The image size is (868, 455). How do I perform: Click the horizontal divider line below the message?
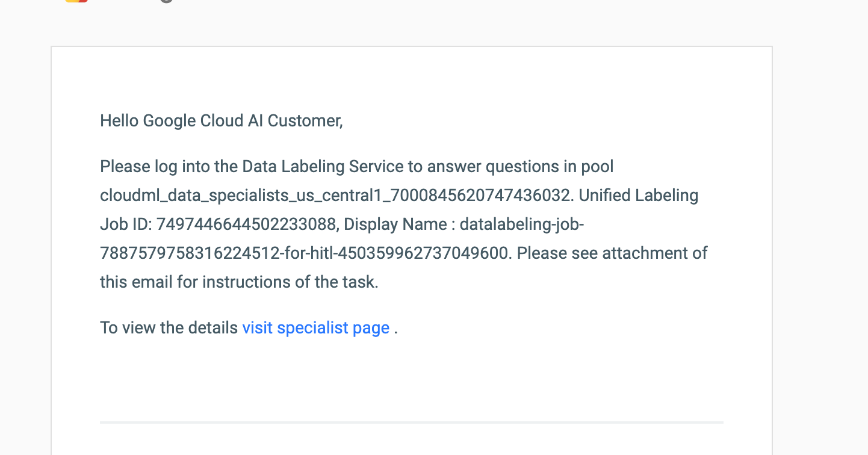click(411, 422)
